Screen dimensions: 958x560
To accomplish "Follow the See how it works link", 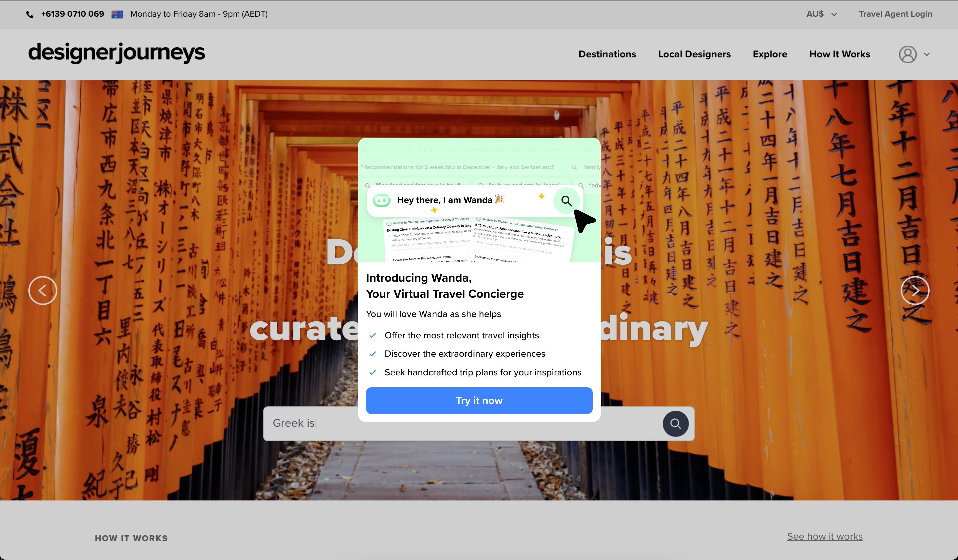I will pyautogui.click(x=825, y=536).
